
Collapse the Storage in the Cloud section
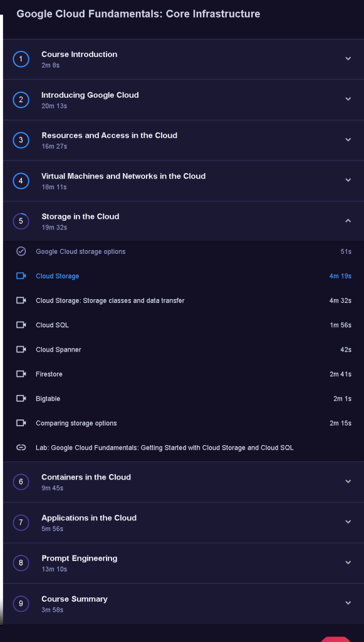pos(348,221)
